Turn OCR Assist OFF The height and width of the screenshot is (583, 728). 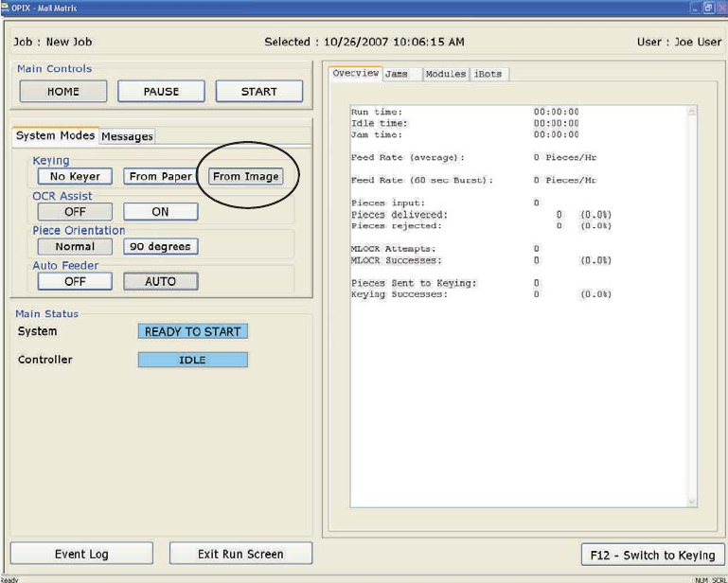click(75, 212)
